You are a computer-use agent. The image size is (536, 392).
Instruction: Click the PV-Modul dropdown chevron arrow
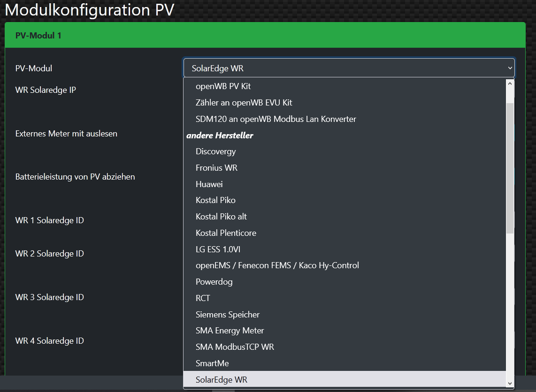click(510, 68)
